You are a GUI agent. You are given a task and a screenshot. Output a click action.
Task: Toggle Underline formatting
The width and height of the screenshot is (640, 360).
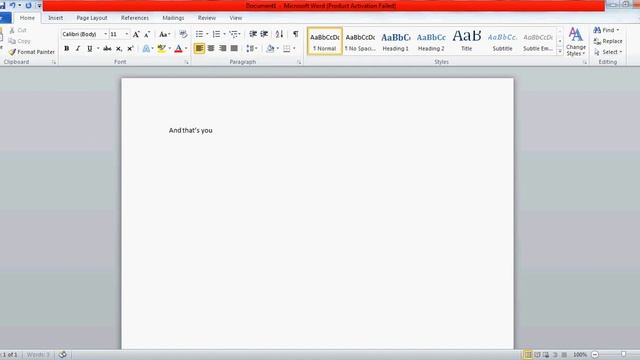click(89, 49)
